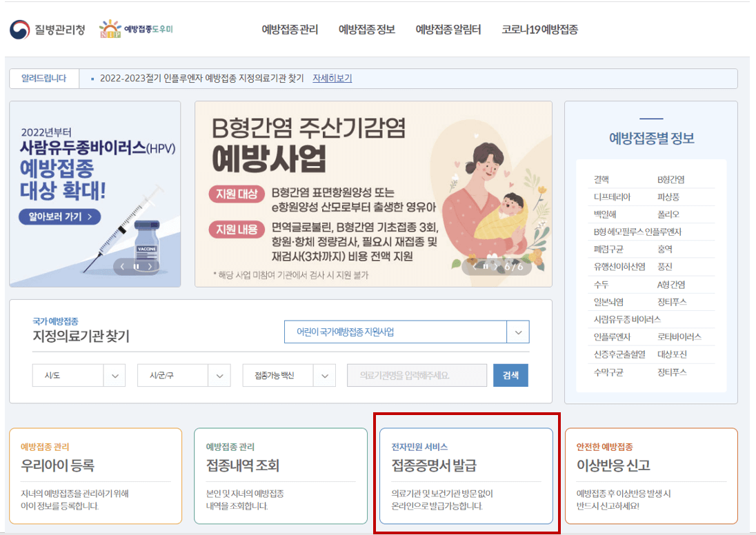Open the 시/도 region dropdown
The width and height of the screenshot is (756, 535).
79,375
